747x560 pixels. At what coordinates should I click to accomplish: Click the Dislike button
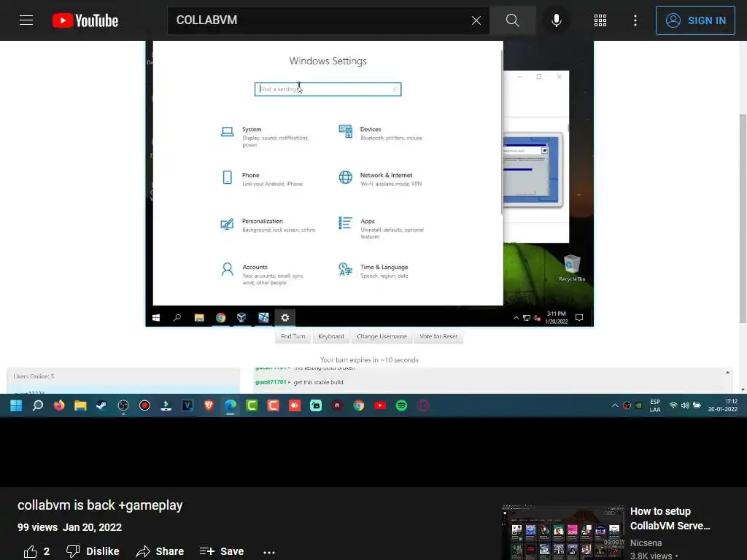(x=93, y=551)
